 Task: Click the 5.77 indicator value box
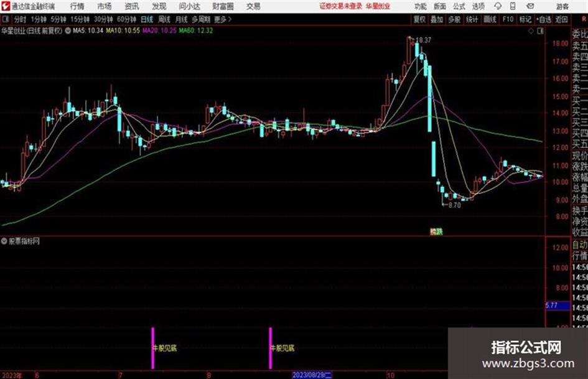[x=558, y=306]
